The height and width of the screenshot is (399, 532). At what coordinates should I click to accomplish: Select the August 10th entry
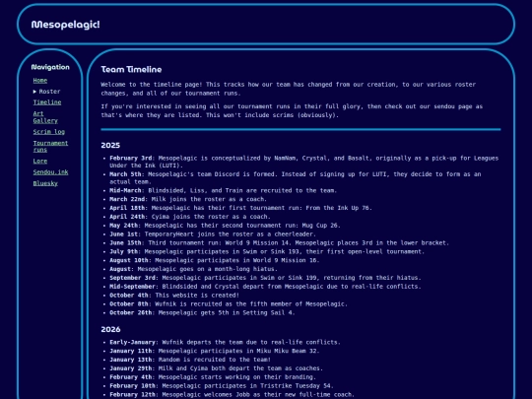tap(214, 260)
